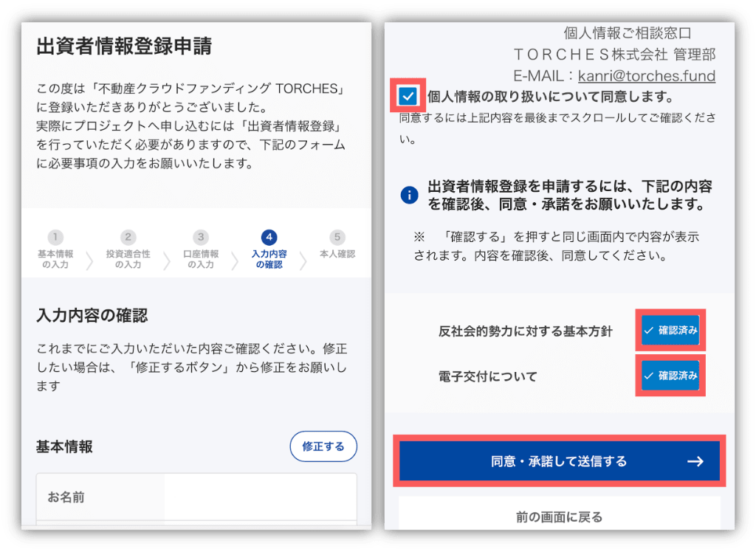Click step 1 circle 基本情報の入力
Viewport: 756px width, 552px height.
[x=55, y=237]
